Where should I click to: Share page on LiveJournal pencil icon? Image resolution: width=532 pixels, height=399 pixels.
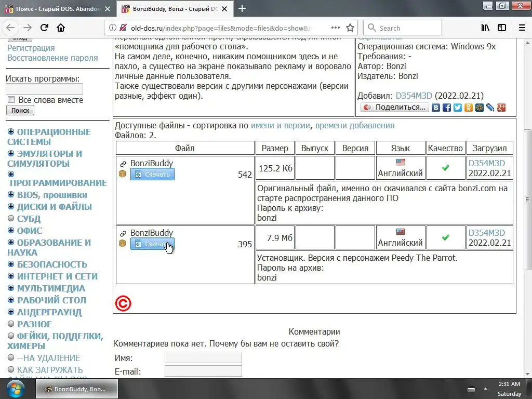(x=490, y=108)
